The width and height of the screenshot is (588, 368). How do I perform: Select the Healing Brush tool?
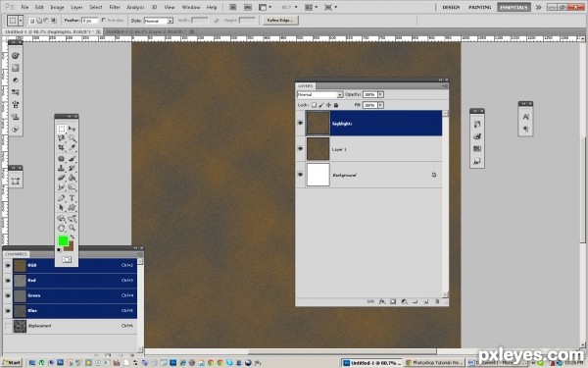[x=62, y=159]
